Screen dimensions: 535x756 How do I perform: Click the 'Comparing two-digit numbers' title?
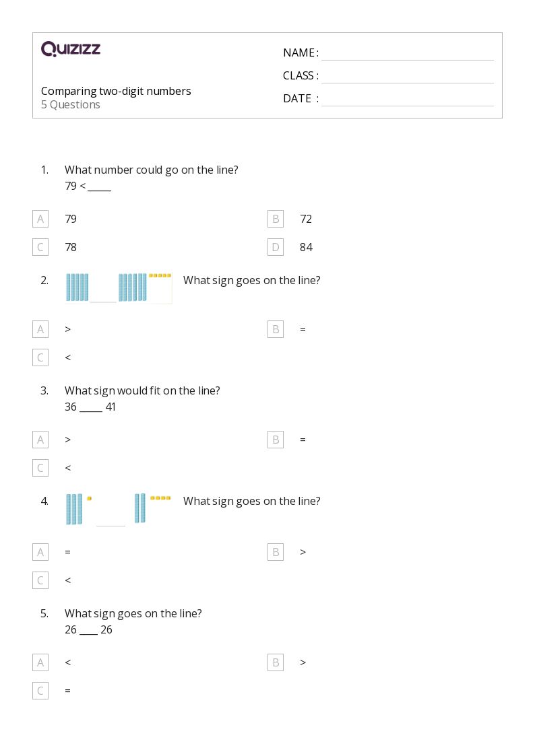pyautogui.click(x=116, y=91)
